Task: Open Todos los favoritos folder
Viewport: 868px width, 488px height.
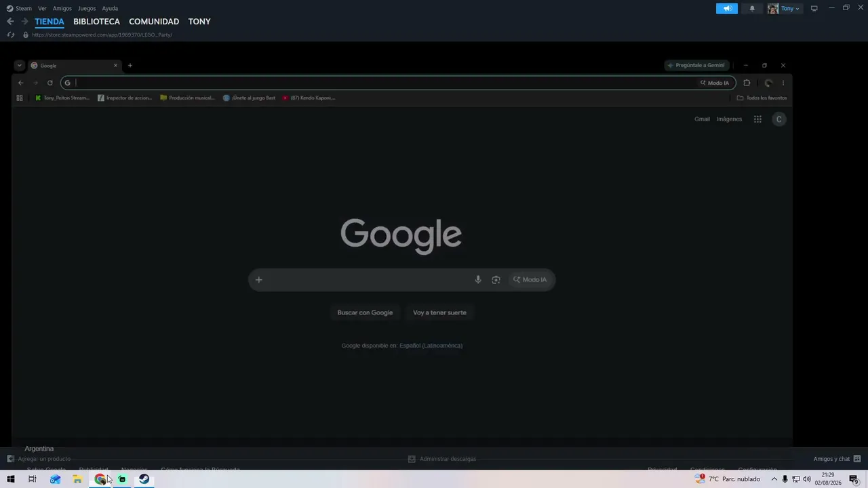Action: coord(762,98)
